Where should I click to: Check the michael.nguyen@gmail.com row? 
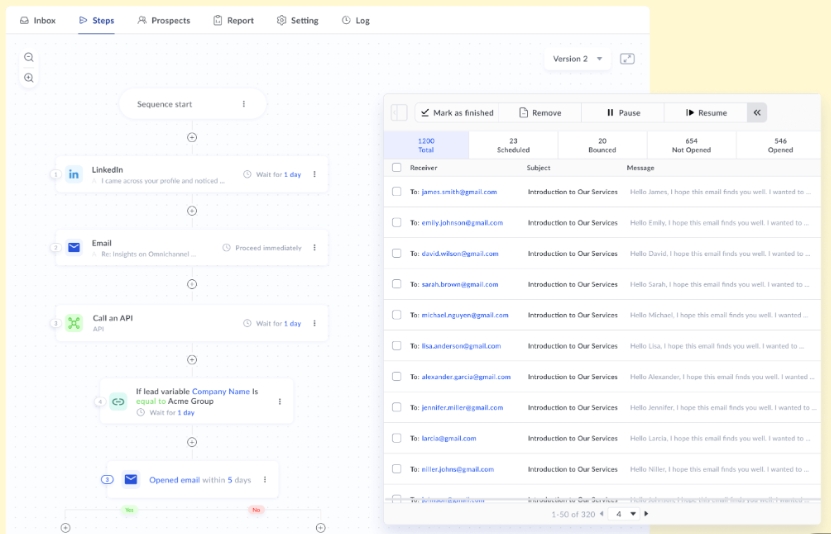[396, 315]
